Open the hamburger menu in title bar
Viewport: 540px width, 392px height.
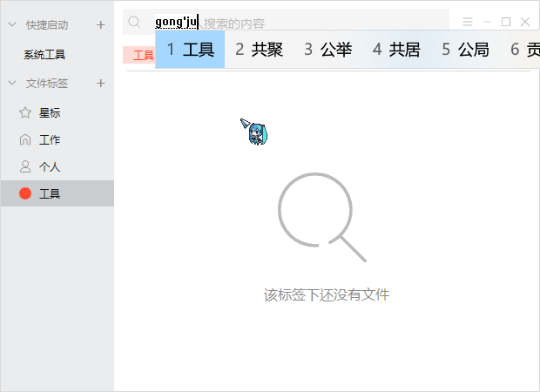tap(468, 22)
